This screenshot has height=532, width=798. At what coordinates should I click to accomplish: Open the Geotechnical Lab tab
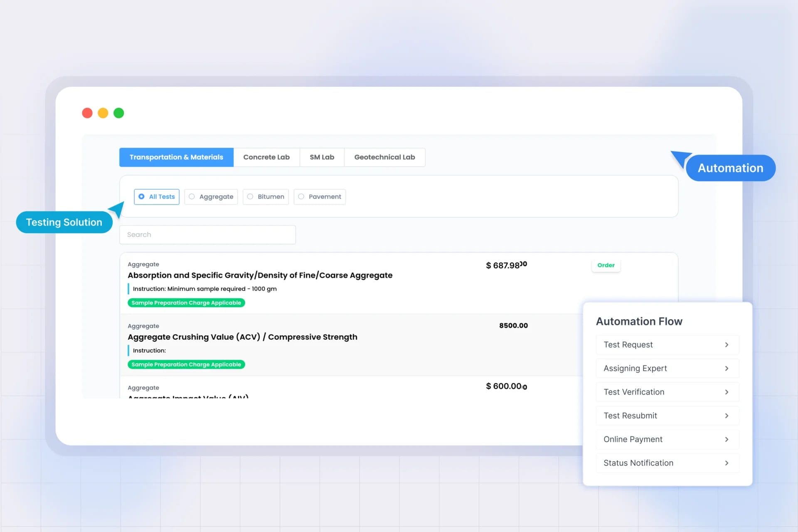pos(384,157)
